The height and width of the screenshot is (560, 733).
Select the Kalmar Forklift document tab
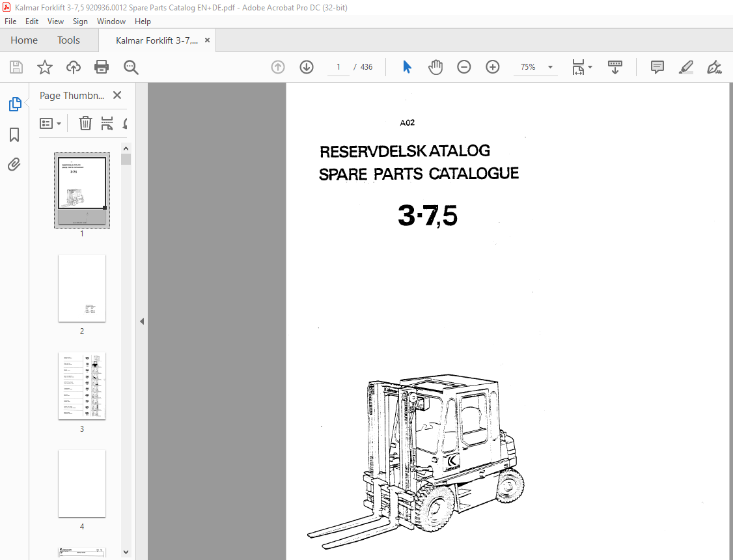coord(157,40)
